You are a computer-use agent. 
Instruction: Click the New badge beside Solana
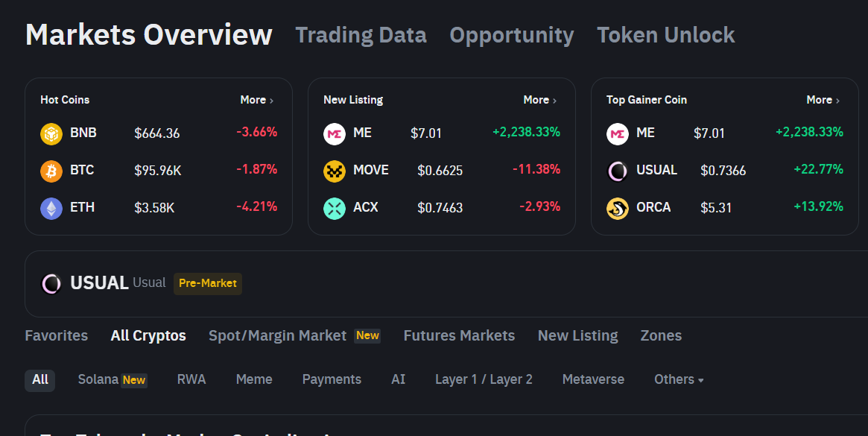coord(134,381)
